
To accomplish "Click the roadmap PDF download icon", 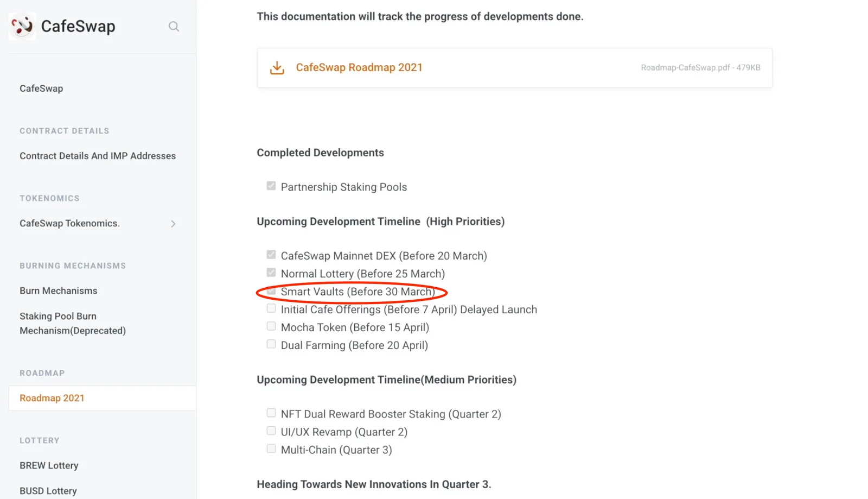I will tap(277, 67).
